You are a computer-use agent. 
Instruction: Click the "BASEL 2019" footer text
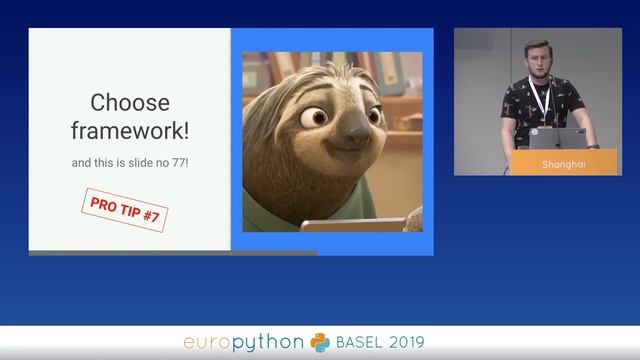pyautogui.click(x=380, y=342)
